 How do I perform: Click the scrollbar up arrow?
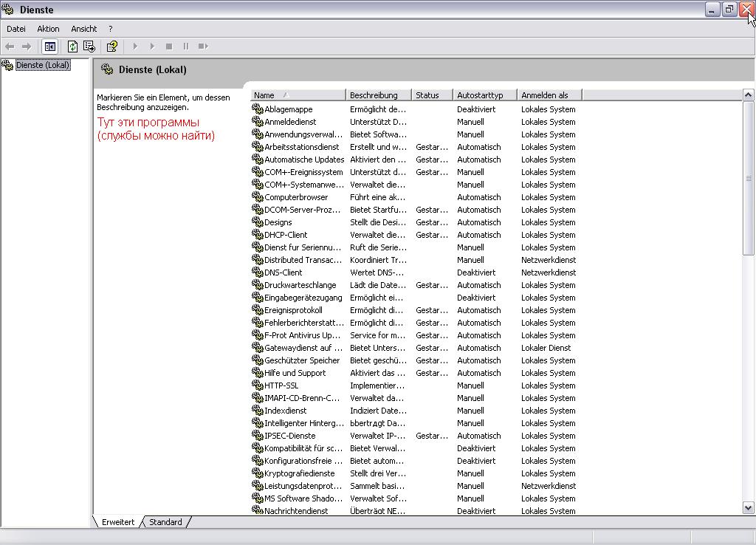pos(749,95)
